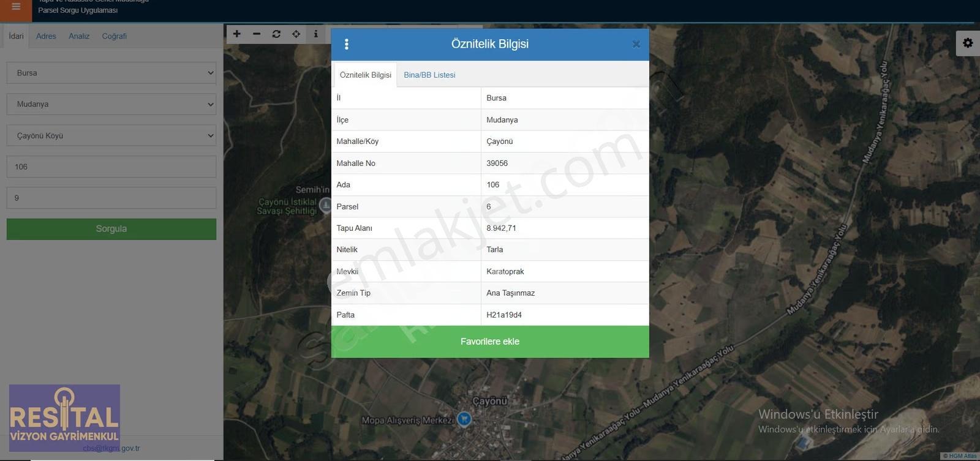The height and width of the screenshot is (461, 980).
Task: Zoom out with the minus map tool
Action: tap(257, 34)
